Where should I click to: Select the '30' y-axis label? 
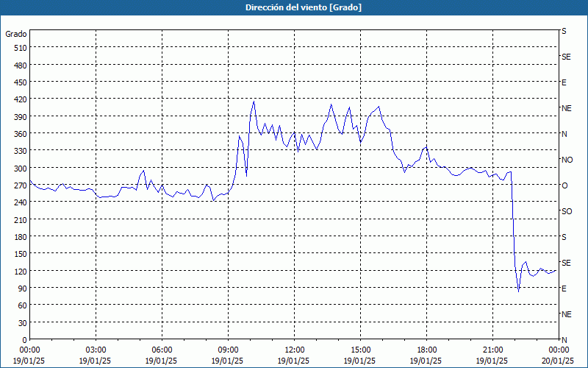(x=23, y=323)
